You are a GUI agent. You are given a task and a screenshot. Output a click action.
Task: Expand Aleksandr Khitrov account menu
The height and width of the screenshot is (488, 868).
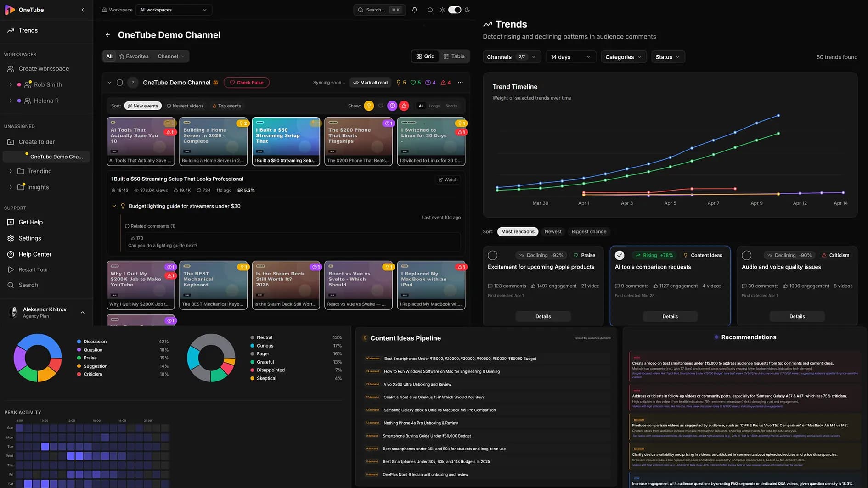tap(83, 313)
